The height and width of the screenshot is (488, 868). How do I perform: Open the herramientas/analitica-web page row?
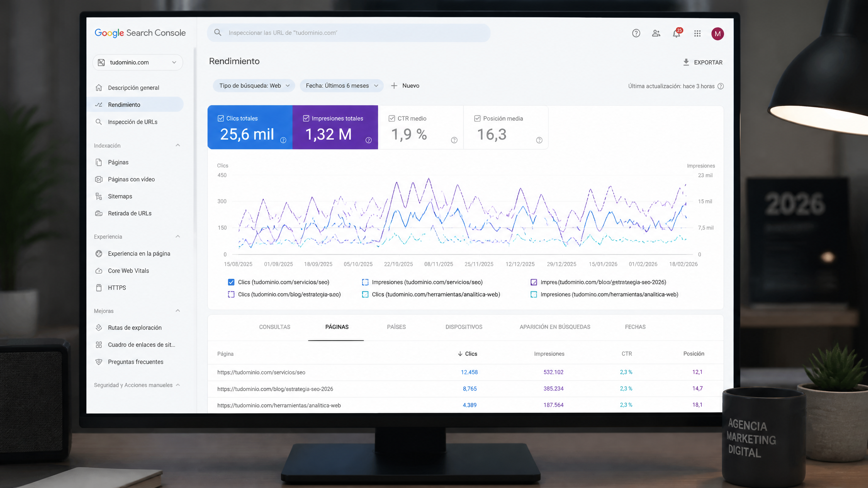point(465,405)
